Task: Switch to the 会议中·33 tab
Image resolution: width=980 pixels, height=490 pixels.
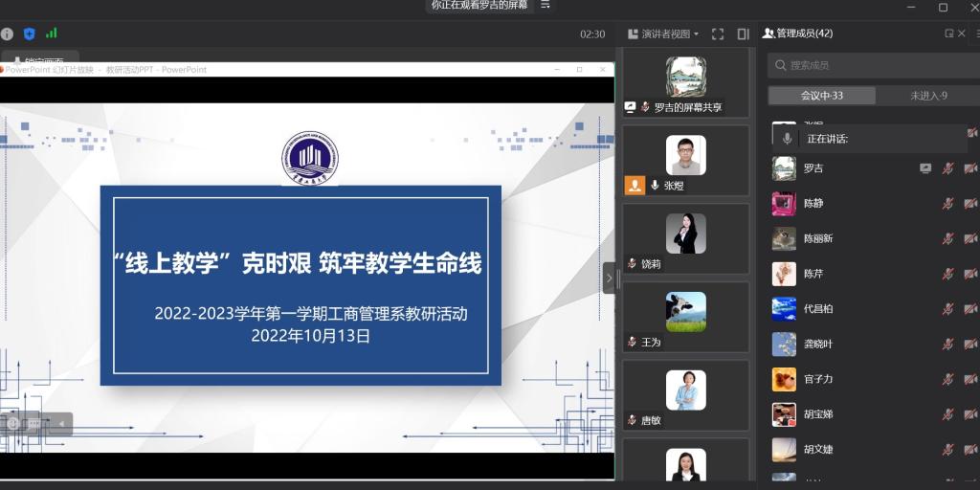Action: pyautogui.click(x=822, y=96)
